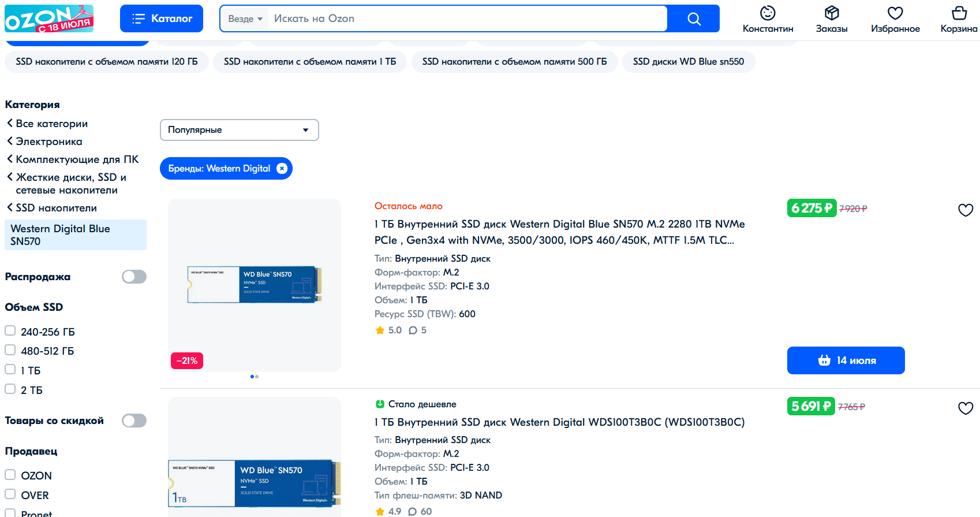980x517 pixels.
Task: Open the WDS100T3B0C product title link
Action: coord(559,422)
